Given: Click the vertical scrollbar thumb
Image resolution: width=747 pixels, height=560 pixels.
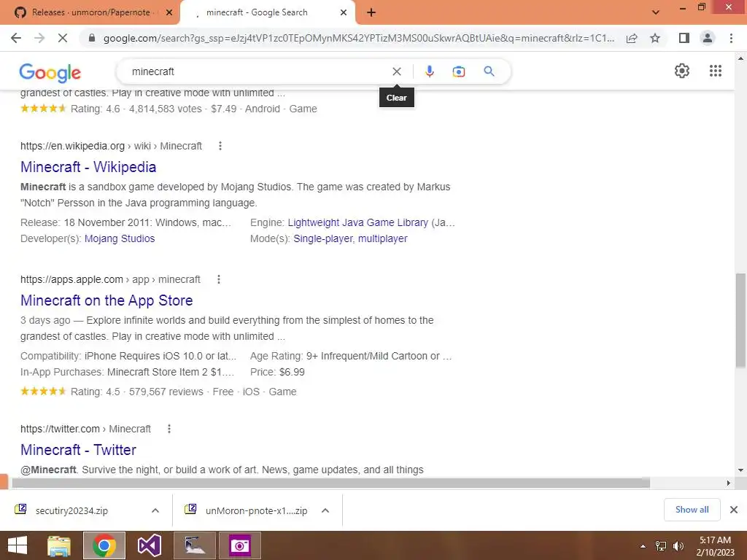Looking at the screenshot, I should coord(740,320).
